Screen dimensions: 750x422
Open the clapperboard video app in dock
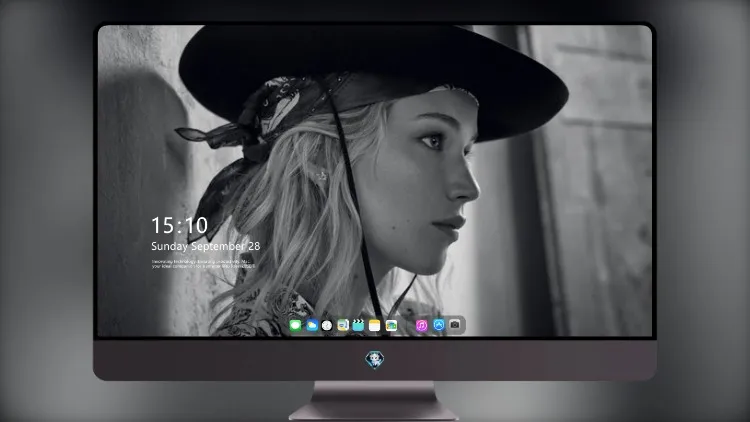(358, 325)
